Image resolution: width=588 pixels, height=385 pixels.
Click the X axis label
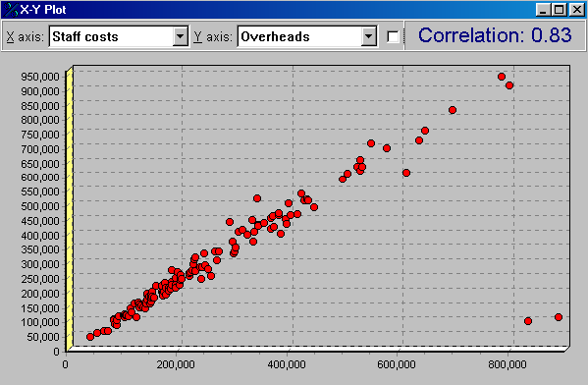tap(25, 36)
